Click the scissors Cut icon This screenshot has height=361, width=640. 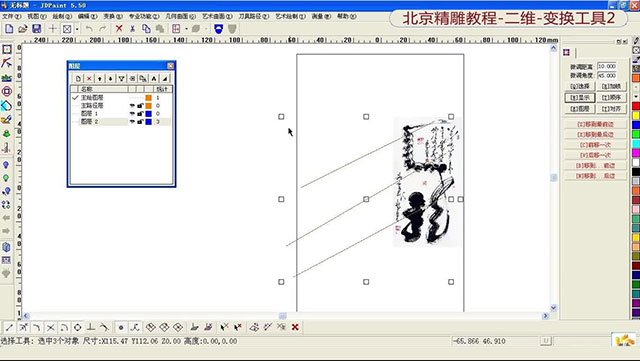(132, 29)
